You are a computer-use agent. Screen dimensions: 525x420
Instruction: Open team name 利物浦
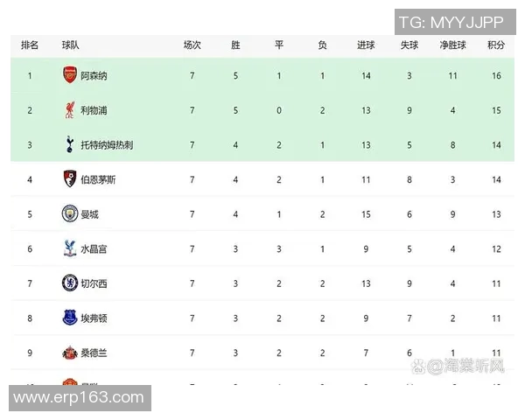click(x=94, y=111)
